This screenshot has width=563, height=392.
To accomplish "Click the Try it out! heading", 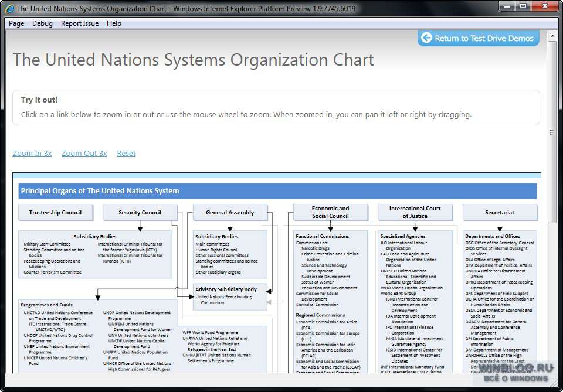I will coord(39,100).
